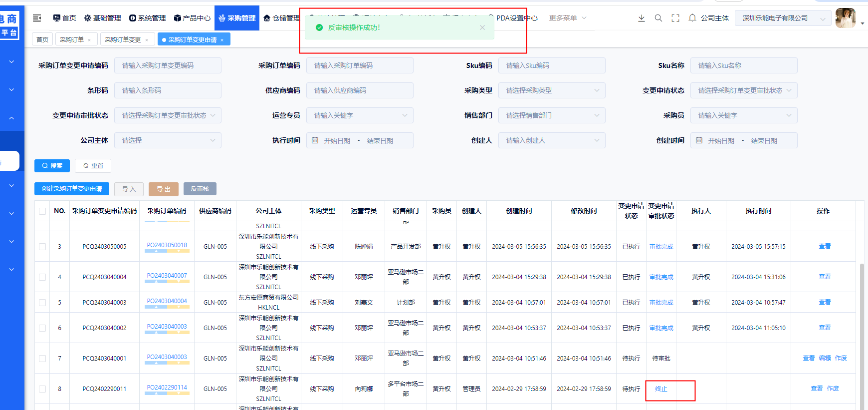The height and width of the screenshot is (410, 868).
Task: Focus 供应商编码 input field
Action: [x=360, y=90]
